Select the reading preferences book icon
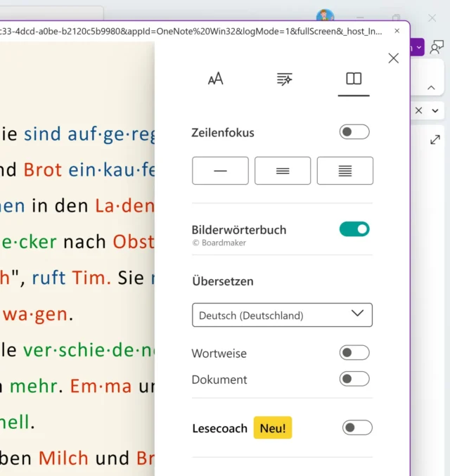 point(354,79)
